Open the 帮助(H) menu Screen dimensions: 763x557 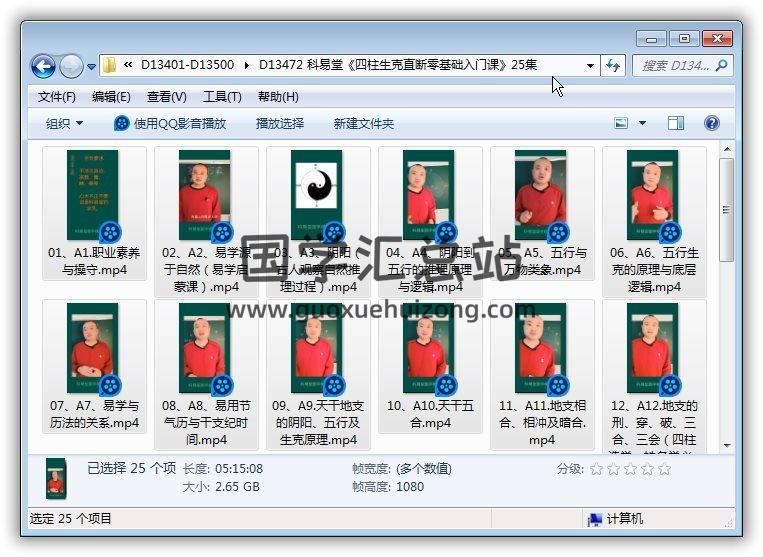pyautogui.click(x=278, y=97)
